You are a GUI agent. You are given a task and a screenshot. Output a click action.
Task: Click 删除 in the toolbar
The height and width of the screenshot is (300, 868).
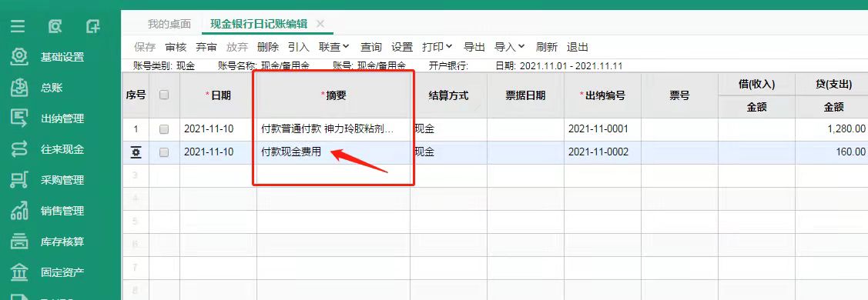point(268,47)
